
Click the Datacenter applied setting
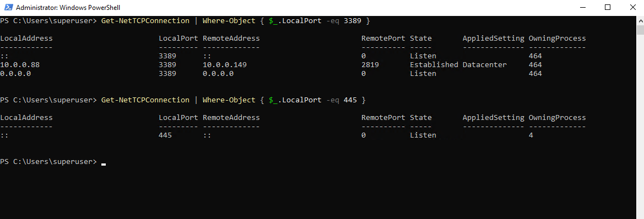(485, 65)
